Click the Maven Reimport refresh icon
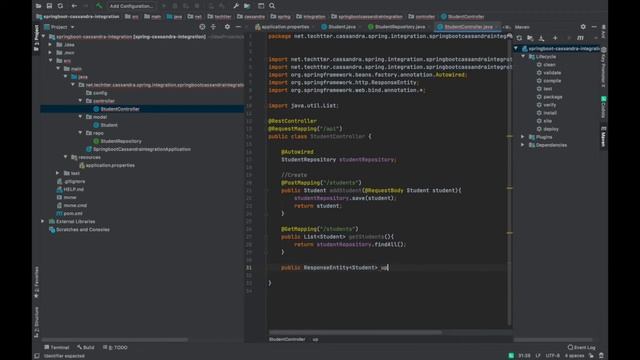The image size is (640, 360). 519,38
